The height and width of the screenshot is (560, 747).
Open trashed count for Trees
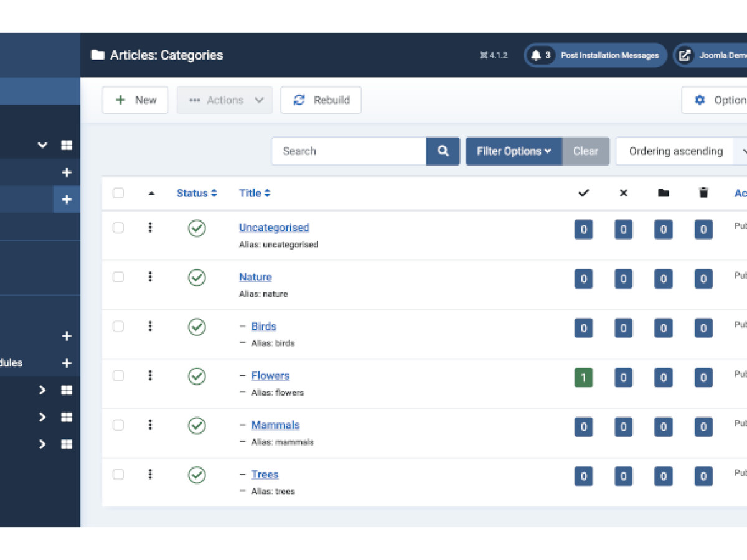(x=703, y=477)
